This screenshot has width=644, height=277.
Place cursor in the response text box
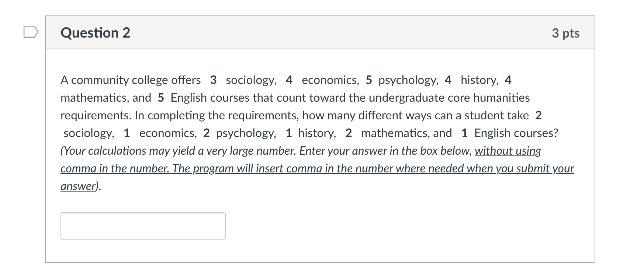[x=143, y=226]
